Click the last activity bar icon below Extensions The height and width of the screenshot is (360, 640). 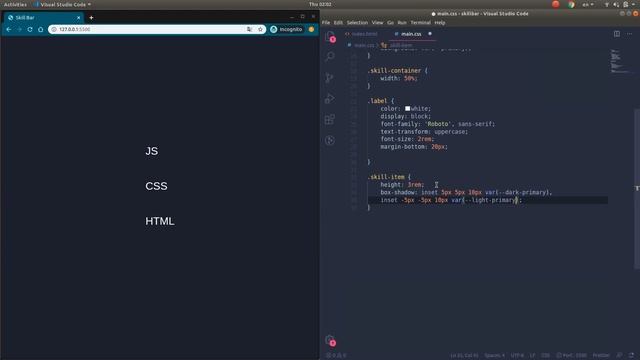click(x=330, y=140)
